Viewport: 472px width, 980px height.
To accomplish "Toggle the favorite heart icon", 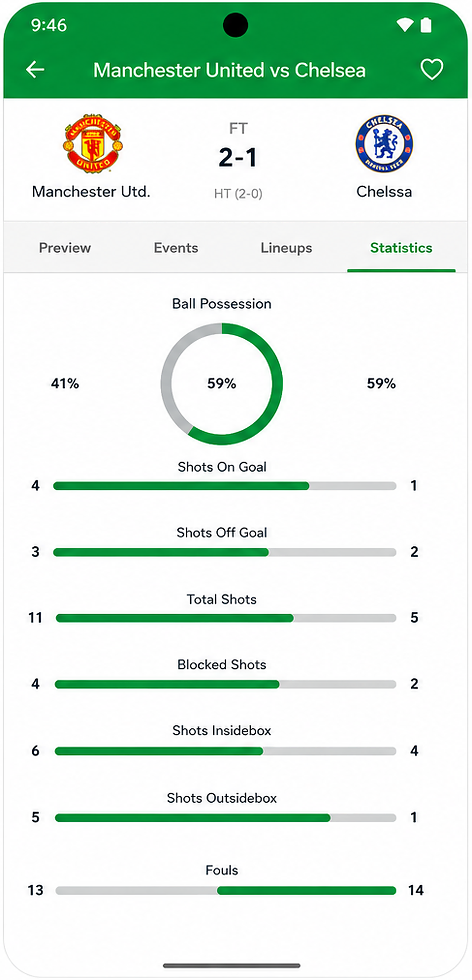I will [x=432, y=69].
